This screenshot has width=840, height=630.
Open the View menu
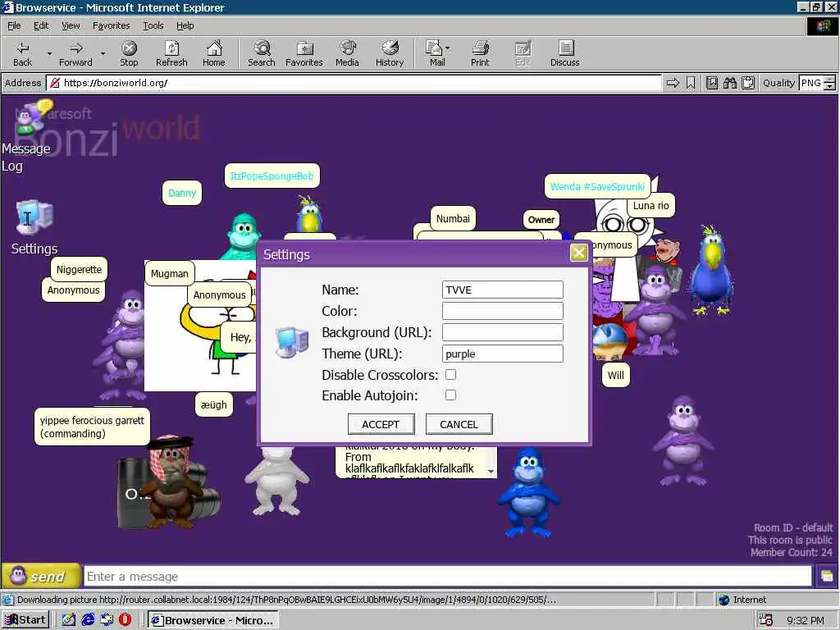click(x=71, y=25)
